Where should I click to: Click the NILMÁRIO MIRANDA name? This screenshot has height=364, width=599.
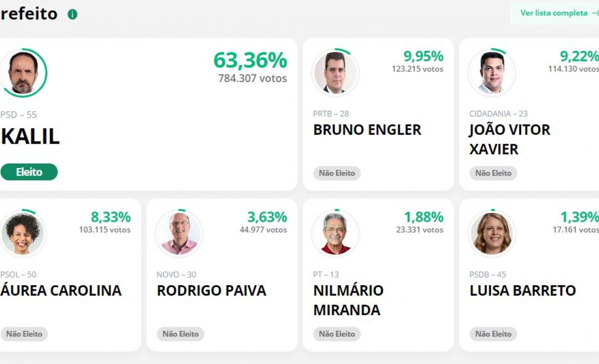pyautogui.click(x=348, y=300)
